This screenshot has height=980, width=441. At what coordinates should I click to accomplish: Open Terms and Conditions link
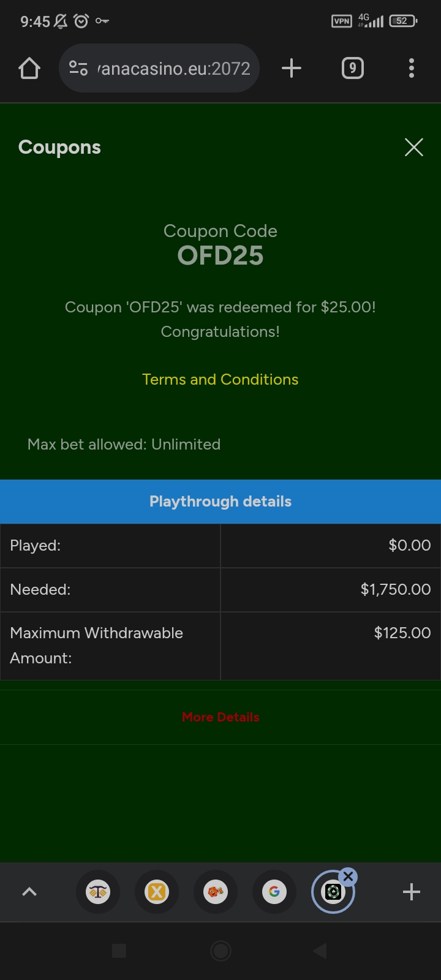[x=221, y=380]
